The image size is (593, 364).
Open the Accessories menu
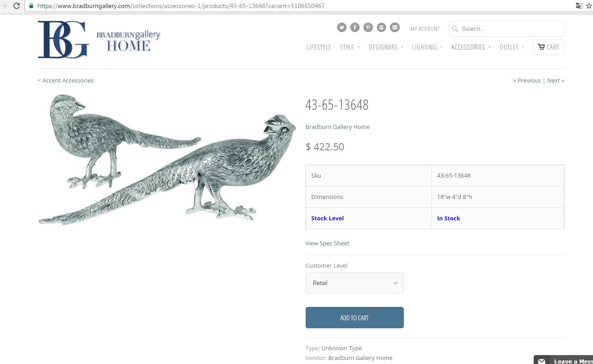(471, 47)
